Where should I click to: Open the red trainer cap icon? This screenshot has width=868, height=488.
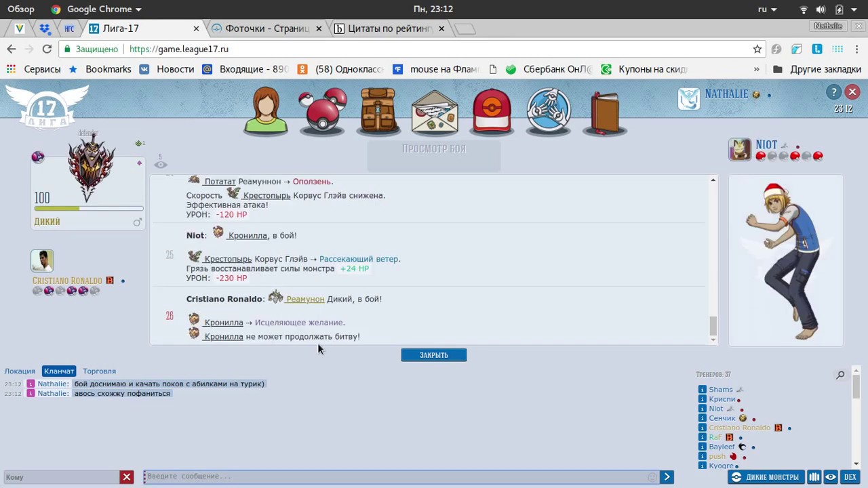coord(492,110)
